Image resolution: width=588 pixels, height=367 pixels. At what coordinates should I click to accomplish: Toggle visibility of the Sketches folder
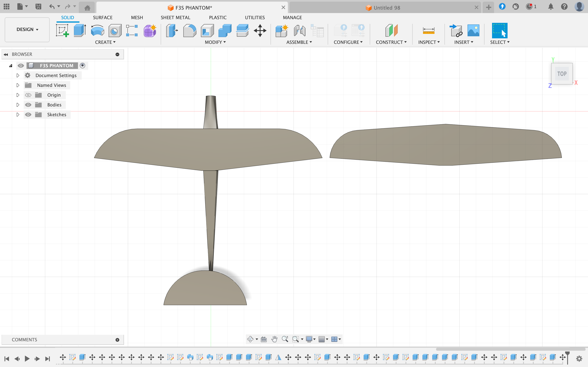pos(28,115)
